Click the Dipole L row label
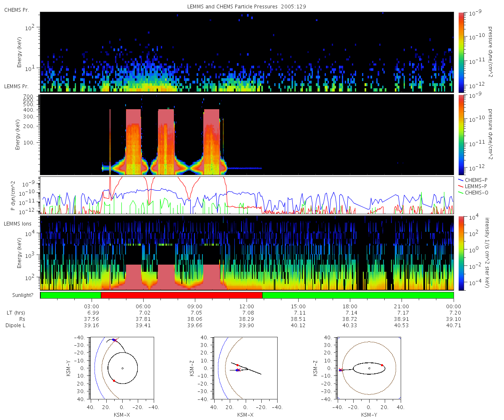504x420 pixels. [16, 325]
